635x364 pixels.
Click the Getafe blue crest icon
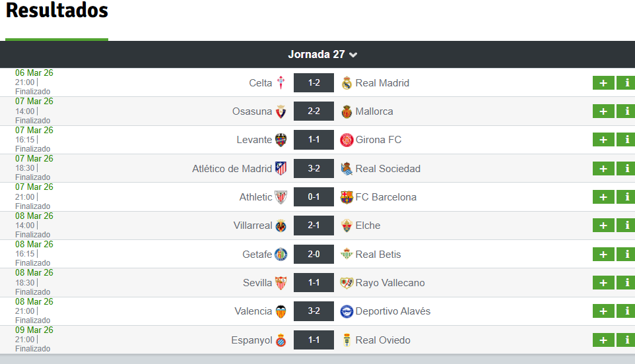click(x=281, y=254)
